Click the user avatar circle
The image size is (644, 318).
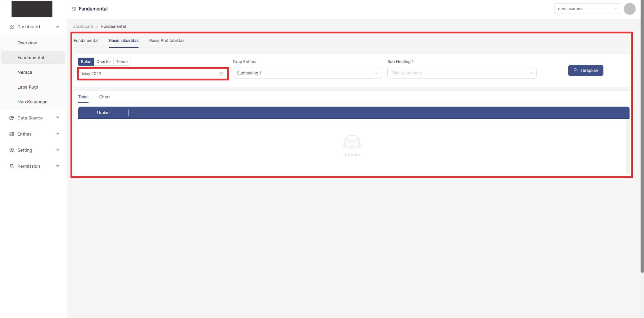coord(629,9)
